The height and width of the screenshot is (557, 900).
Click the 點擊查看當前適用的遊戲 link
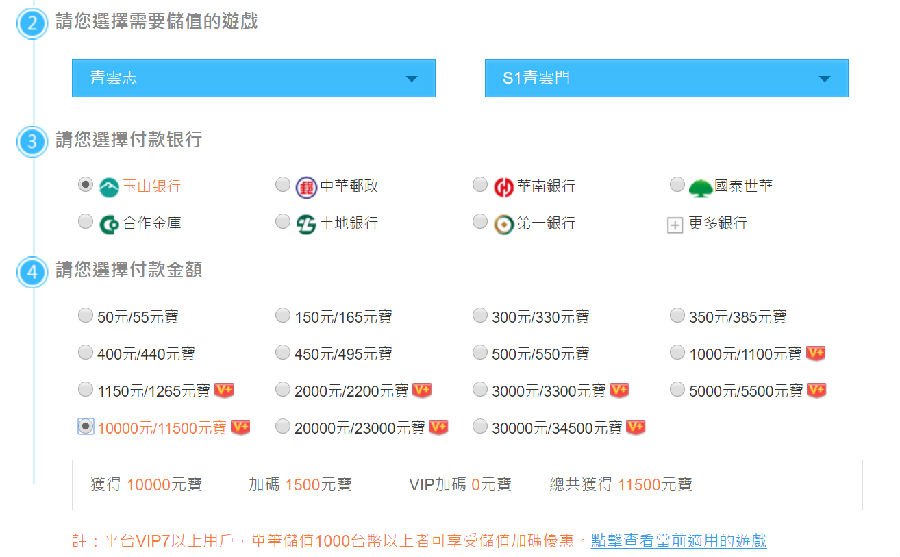[679, 541]
